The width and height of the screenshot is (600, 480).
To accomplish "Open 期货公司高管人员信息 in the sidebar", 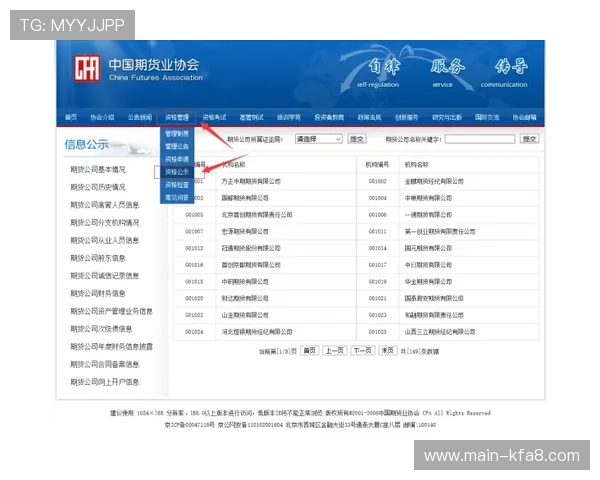I will pos(105,205).
